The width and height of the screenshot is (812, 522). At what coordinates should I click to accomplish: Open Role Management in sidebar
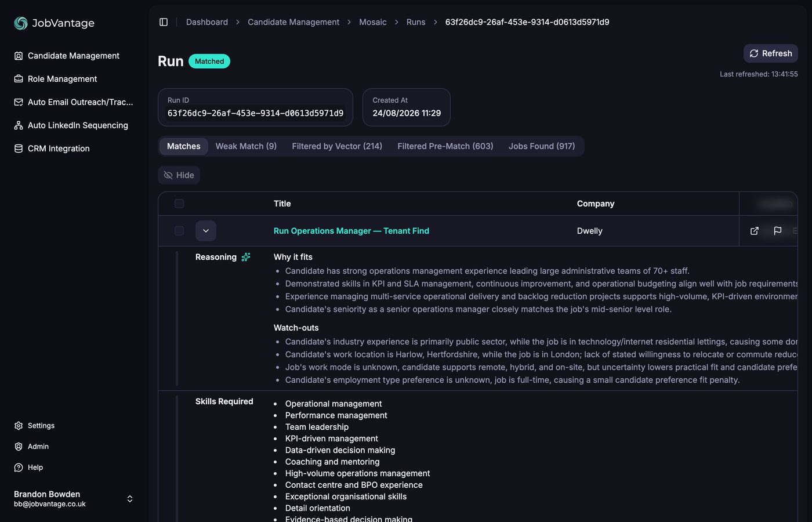tap(56, 79)
